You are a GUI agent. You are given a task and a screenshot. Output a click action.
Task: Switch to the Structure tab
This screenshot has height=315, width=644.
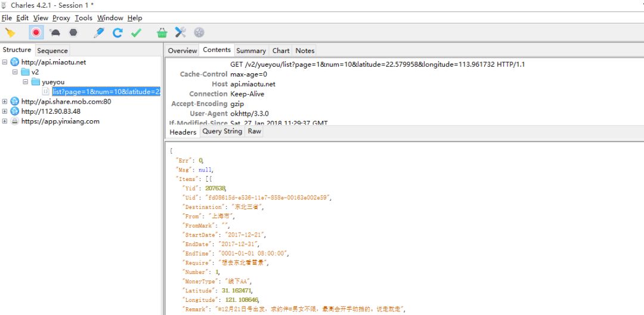17,49
